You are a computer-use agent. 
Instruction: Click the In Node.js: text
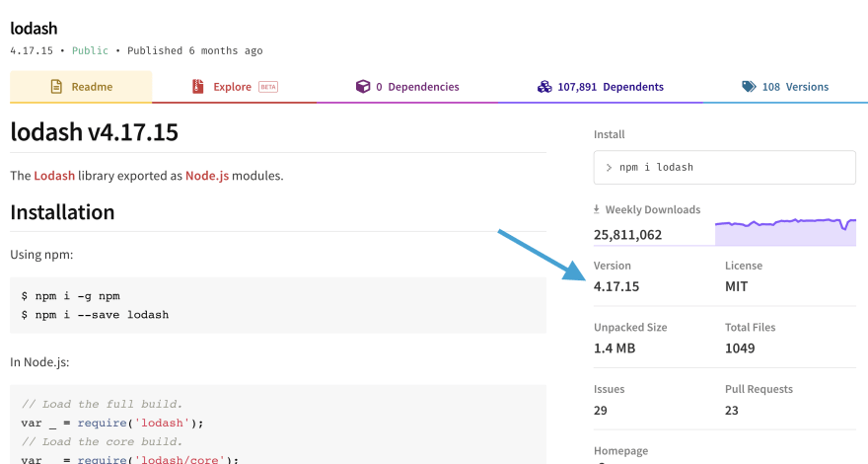pos(39,362)
